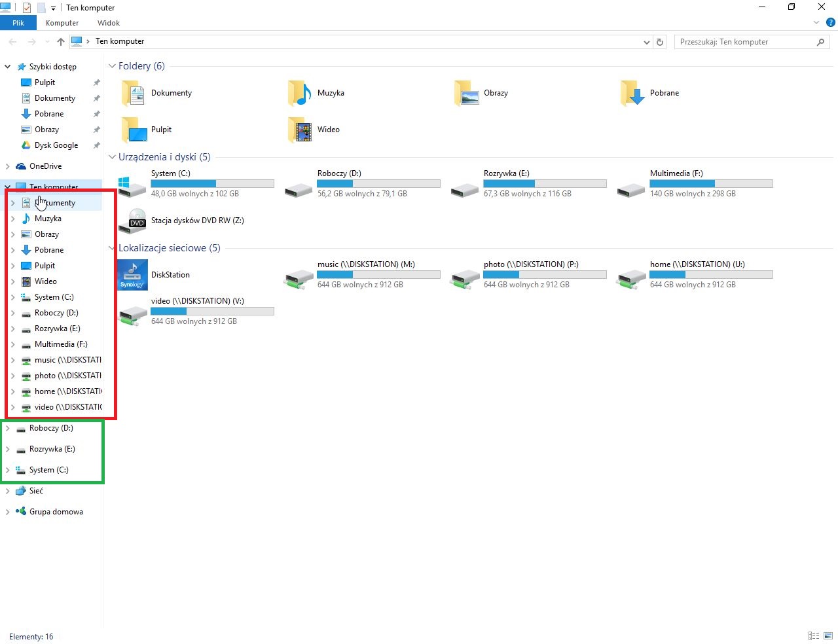The height and width of the screenshot is (644, 838).
Task: Open address bar history dropdown
Action: [x=647, y=42]
